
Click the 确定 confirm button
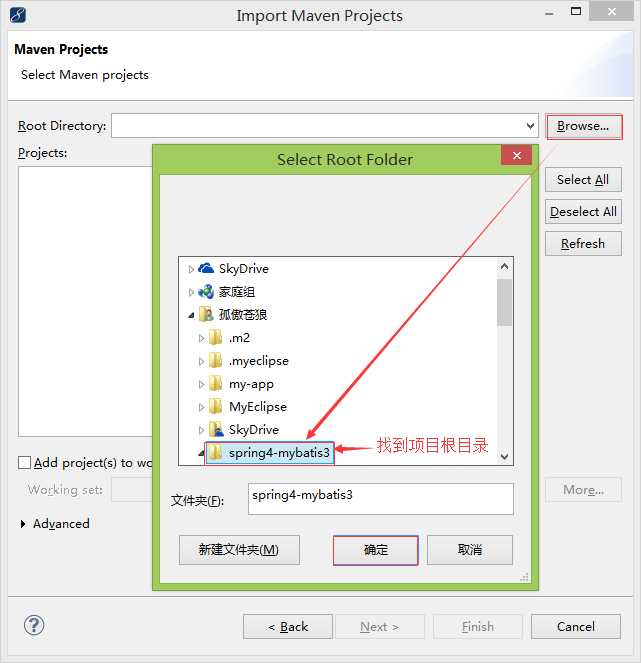pyautogui.click(x=375, y=550)
